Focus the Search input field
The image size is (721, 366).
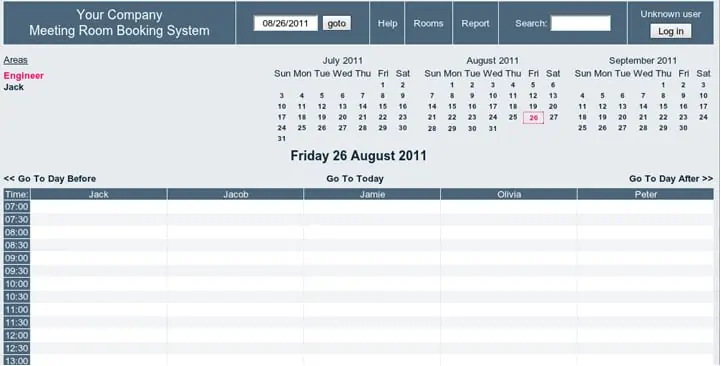(x=580, y=23)
